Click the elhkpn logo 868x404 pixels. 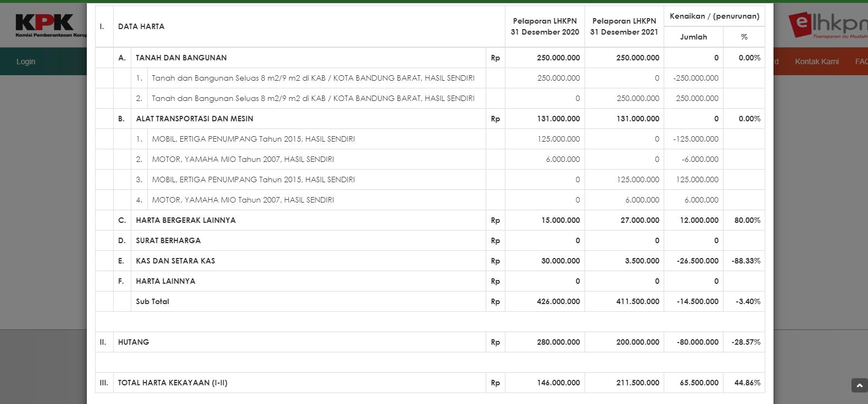pos(828,26)
